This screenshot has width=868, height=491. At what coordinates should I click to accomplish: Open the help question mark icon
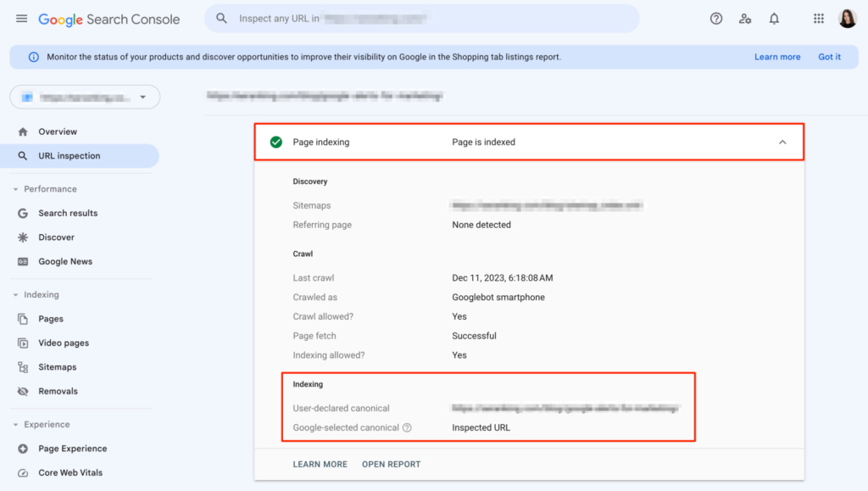716,18
